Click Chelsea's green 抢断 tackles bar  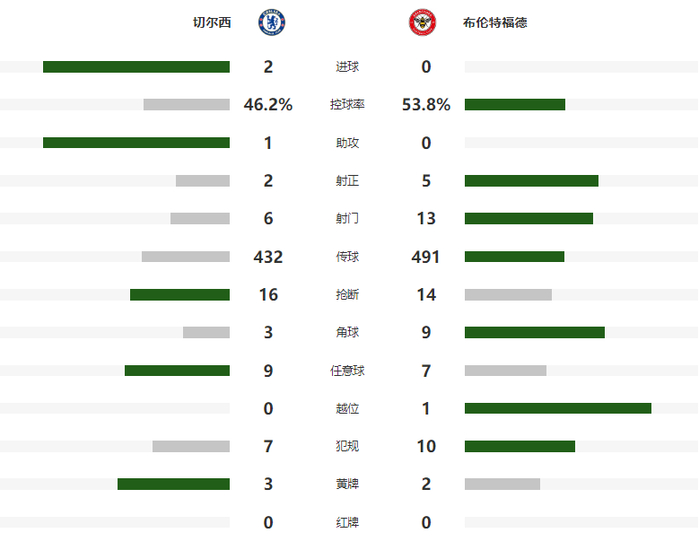[x=180, y=295]
